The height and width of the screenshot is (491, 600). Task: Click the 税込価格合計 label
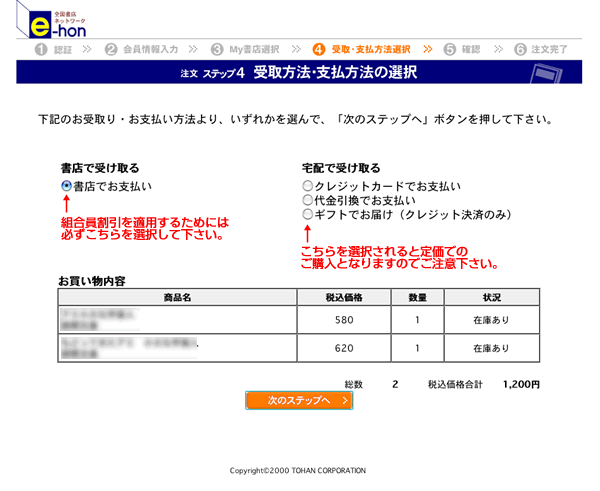(x=455, y=384)
